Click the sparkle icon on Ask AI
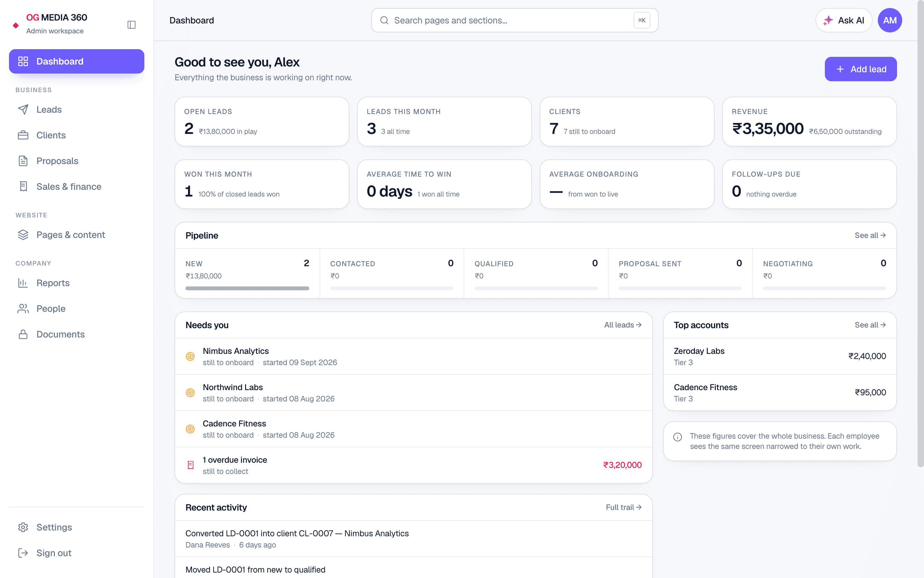This screenshot has height=578, width=924. point(828,21)
